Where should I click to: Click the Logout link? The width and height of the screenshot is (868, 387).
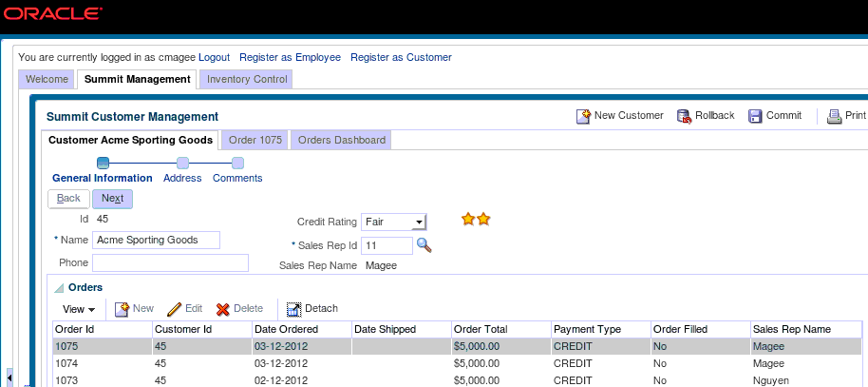pos(214,57)
